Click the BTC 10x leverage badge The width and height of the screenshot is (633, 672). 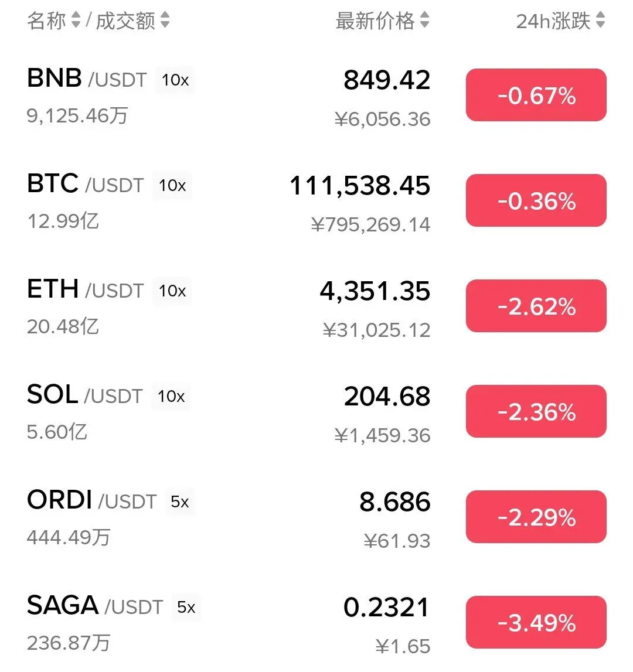pyautogui.click(x=172, y=185)
